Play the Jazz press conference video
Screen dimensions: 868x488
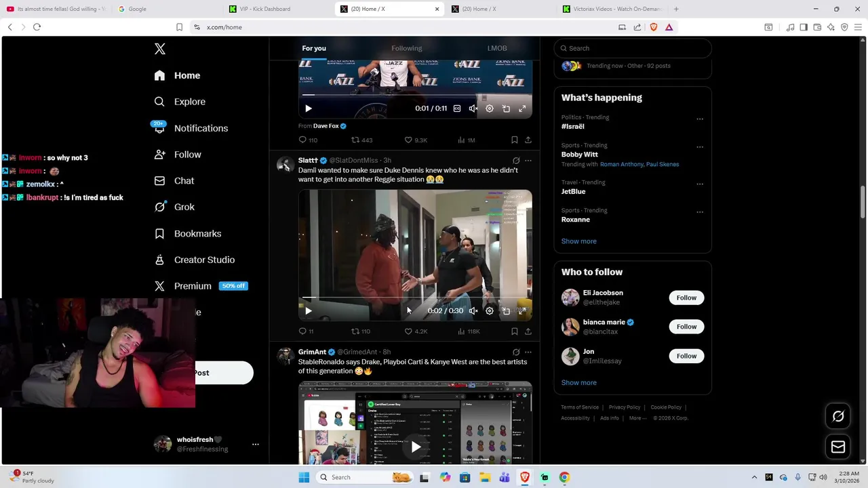[309, 108]
